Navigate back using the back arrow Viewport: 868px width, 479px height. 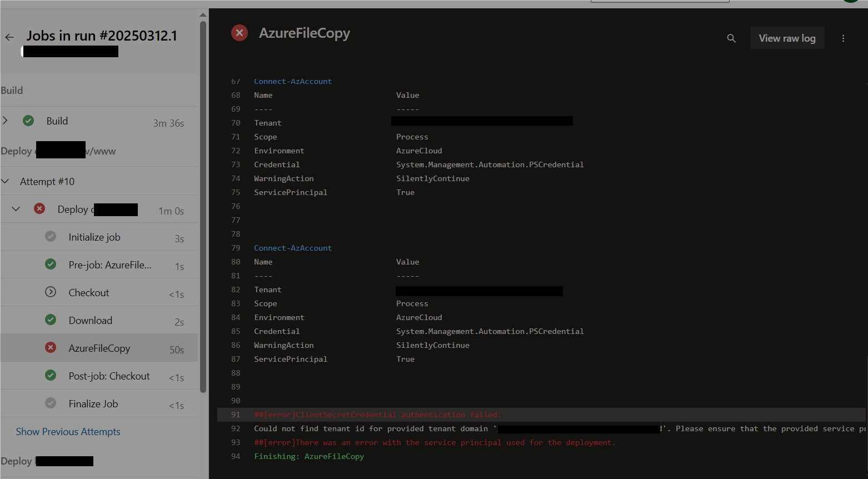(9, 37)
